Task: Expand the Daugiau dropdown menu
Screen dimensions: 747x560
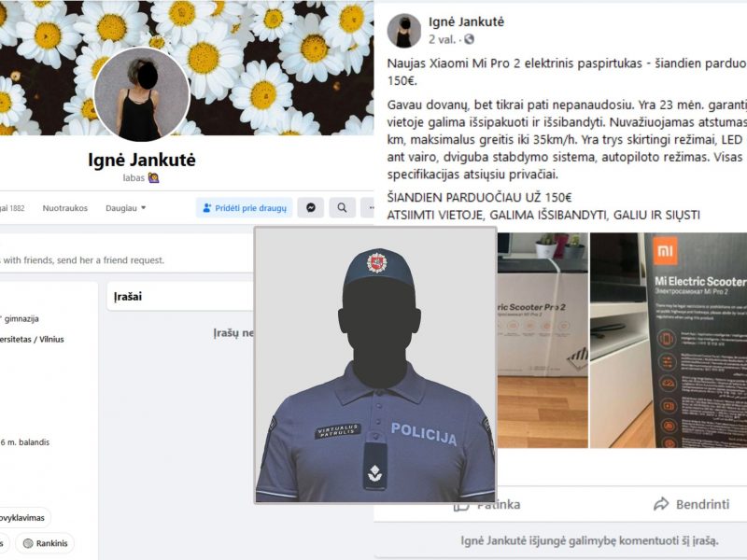Action: click(x=126, y=208)
